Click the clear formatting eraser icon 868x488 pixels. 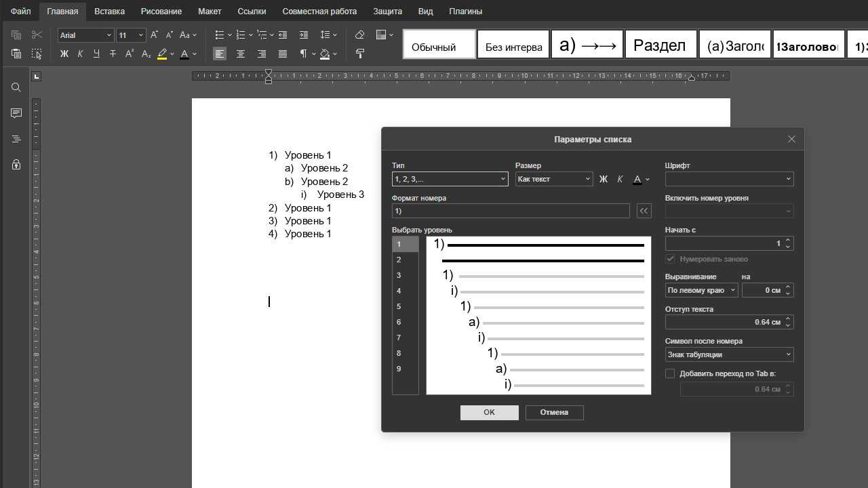pyautogui.click(x=360, y=35)
